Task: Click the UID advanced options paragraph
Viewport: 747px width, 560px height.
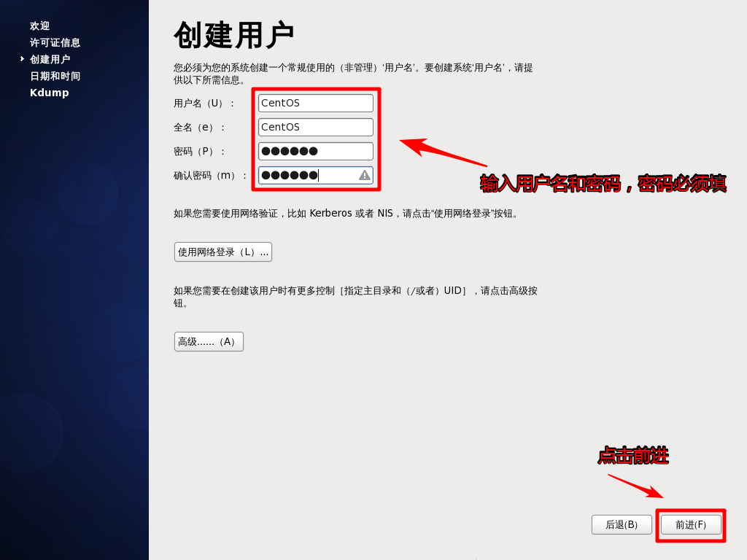Action: 355,297
